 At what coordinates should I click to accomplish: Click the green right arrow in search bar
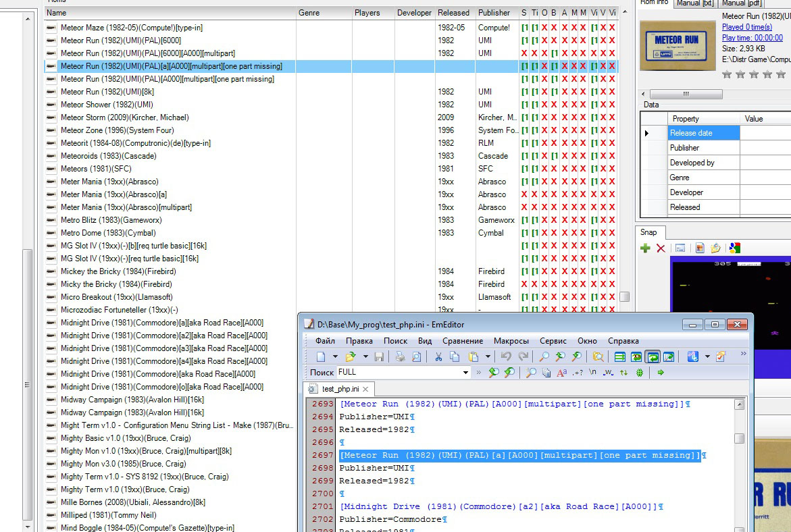(x=661, y=373)
